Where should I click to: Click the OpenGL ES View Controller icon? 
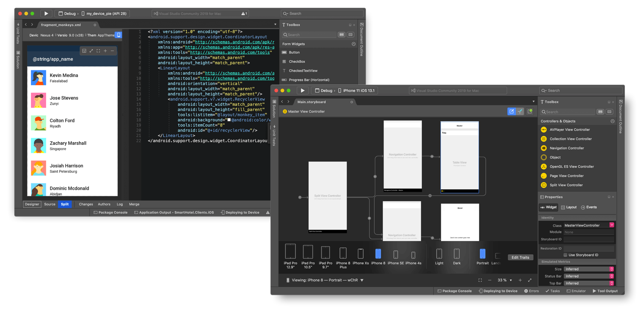pyautogui.click(x=543, y=167)
